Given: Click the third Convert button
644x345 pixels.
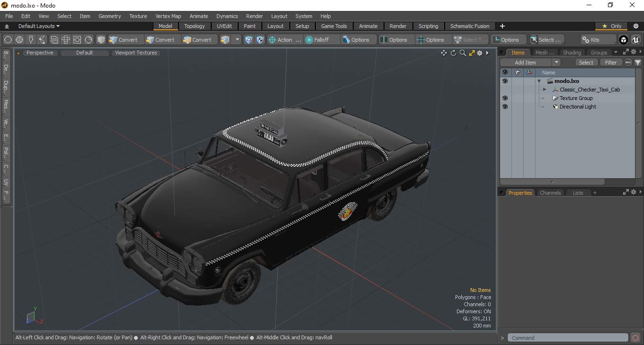Looking at the screenshot, I should [199, 40].
